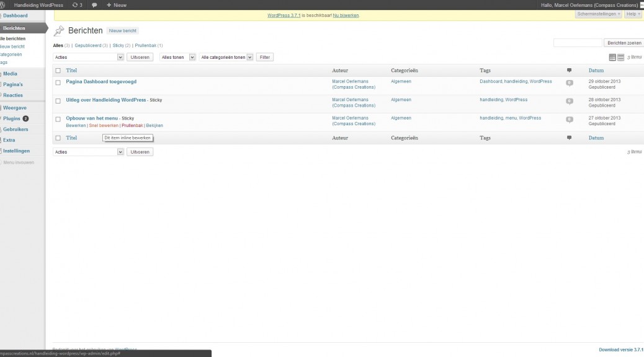
Task: Open Dashboard in the sidebar
Action: point(15,15)
